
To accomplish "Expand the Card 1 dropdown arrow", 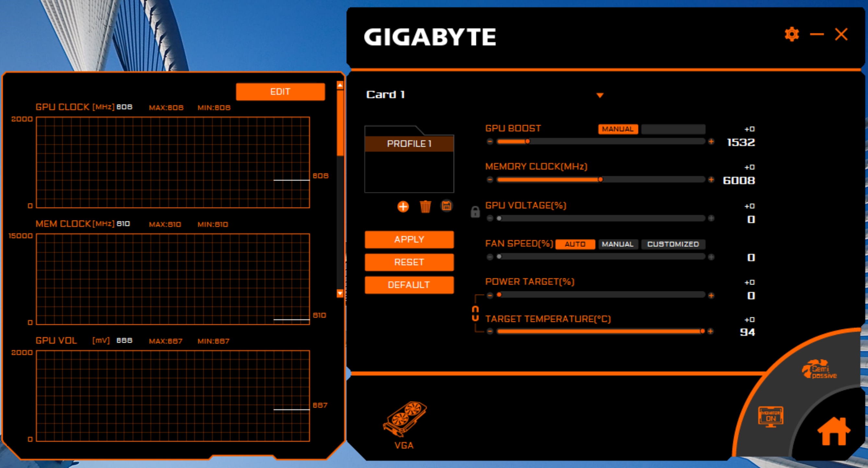I will point(600,95).
